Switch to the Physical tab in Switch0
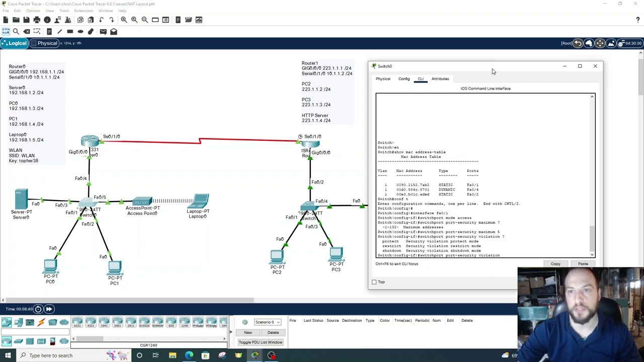This screenshot has height=362, width=644. coord(383,79)
